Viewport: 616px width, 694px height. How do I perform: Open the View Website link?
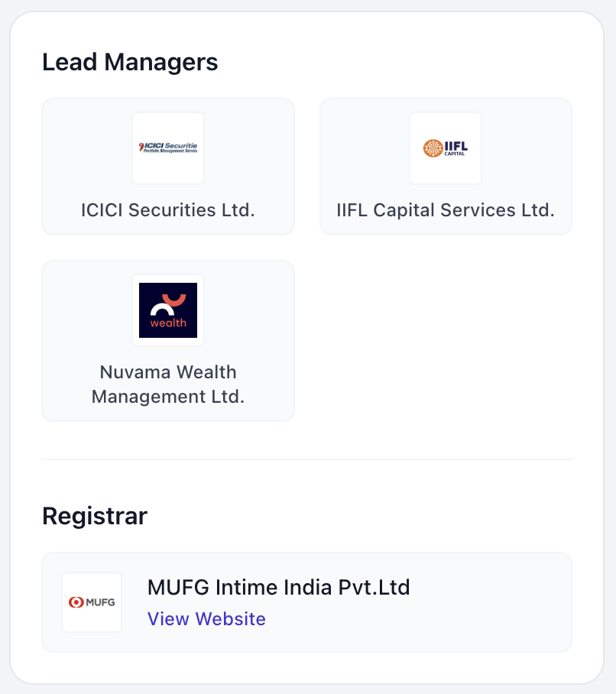206,619
